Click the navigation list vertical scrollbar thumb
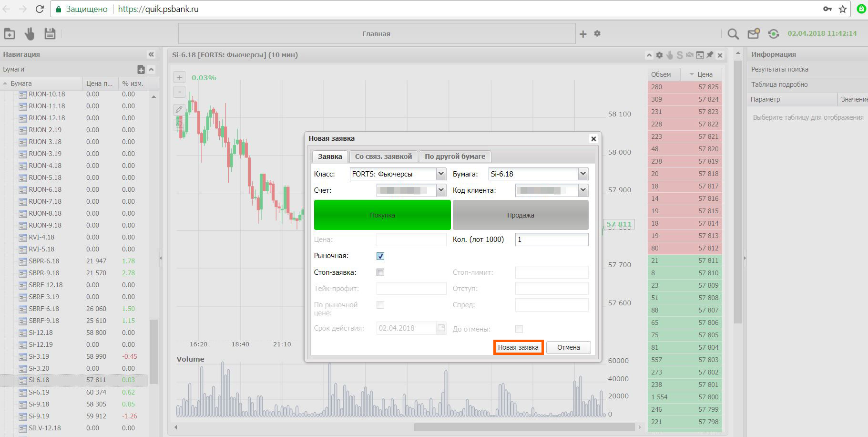The width and height of the screenshot is (868, 437). point(153,352)
